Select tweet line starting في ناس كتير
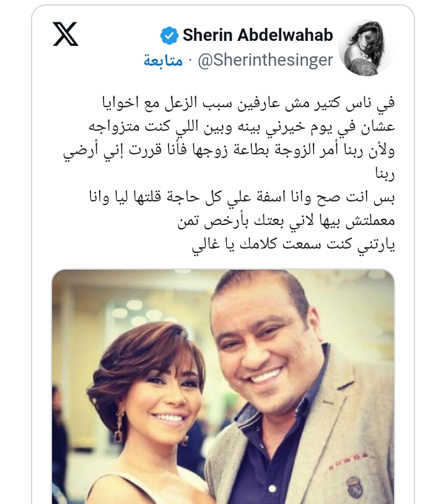Viewport: 446px width, 504px height. (x=248, y=103)
